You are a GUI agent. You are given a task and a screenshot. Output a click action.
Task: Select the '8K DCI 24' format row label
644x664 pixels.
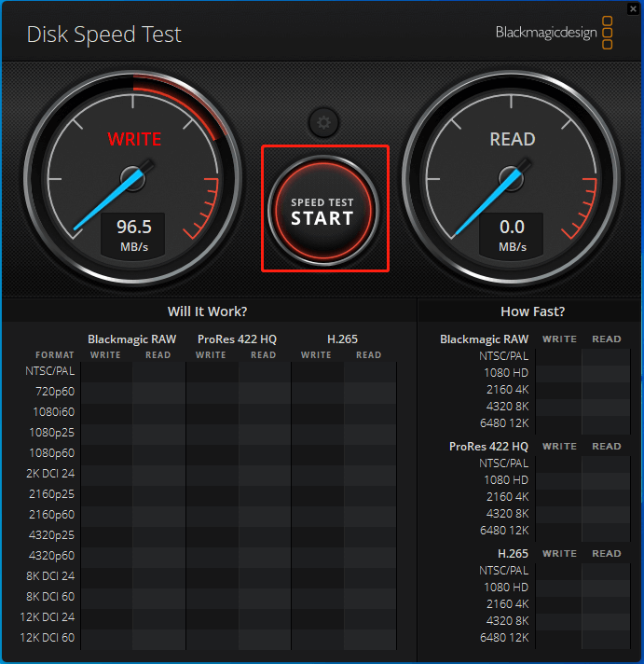[x=50, y=576]
